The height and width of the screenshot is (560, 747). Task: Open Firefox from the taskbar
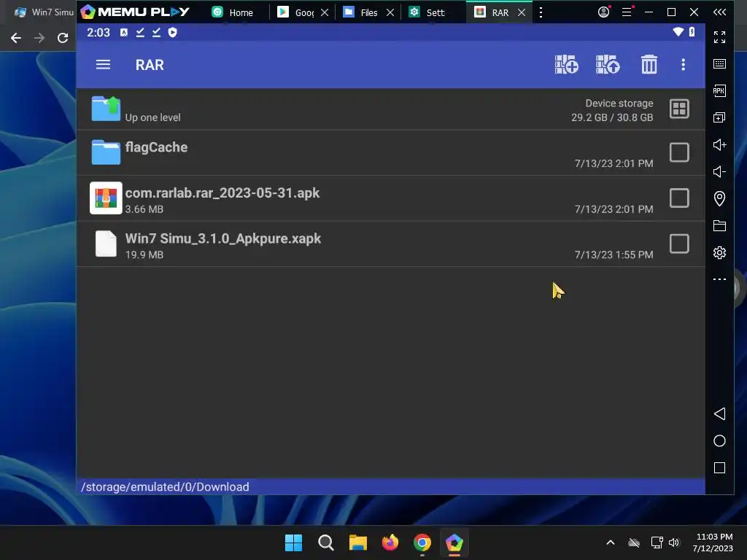point(390,542)
